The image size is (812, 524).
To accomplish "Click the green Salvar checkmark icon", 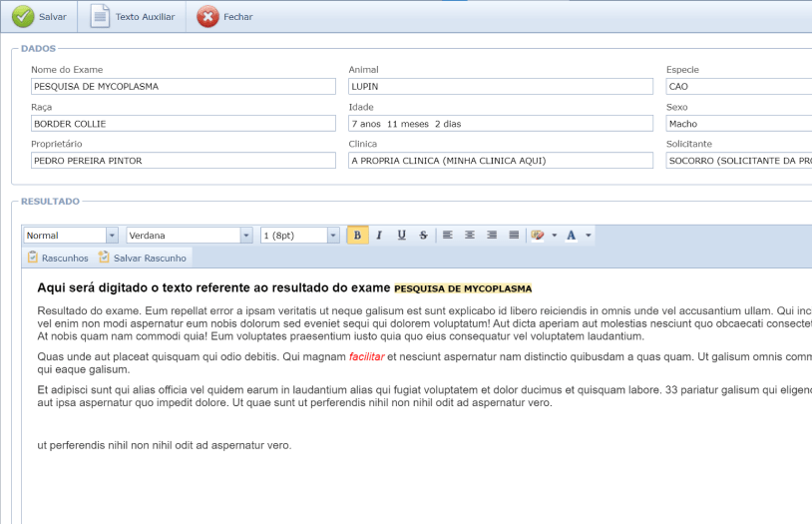I will point(23,17).
